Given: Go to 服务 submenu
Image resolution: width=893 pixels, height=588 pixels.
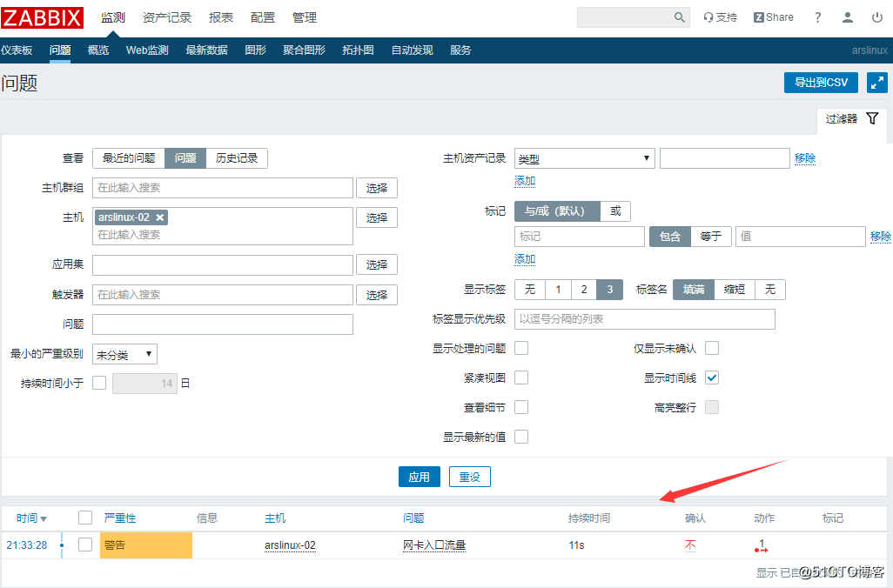Looking at the screenshot, I should coord(460,50).
